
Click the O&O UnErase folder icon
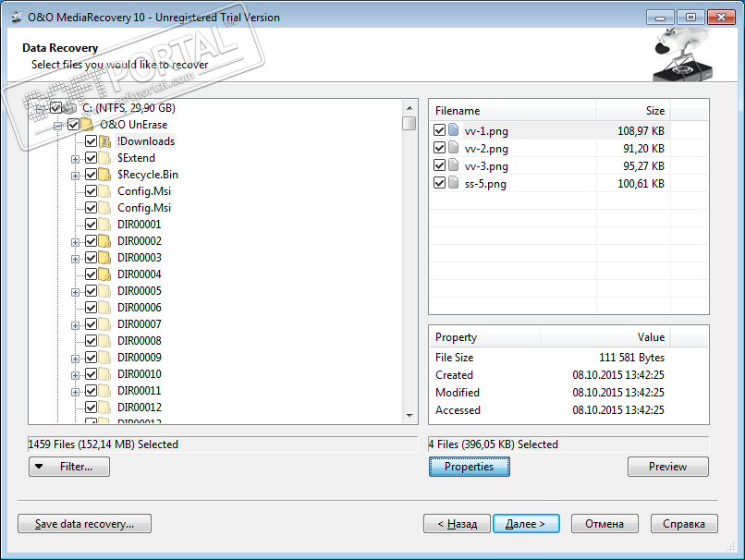click(x=87, y=125)
